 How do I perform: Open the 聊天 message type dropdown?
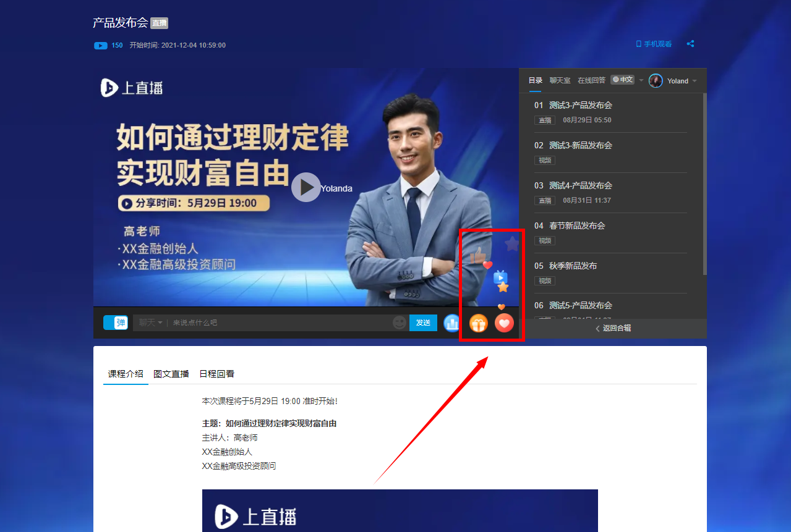click(x=150, y=323)
